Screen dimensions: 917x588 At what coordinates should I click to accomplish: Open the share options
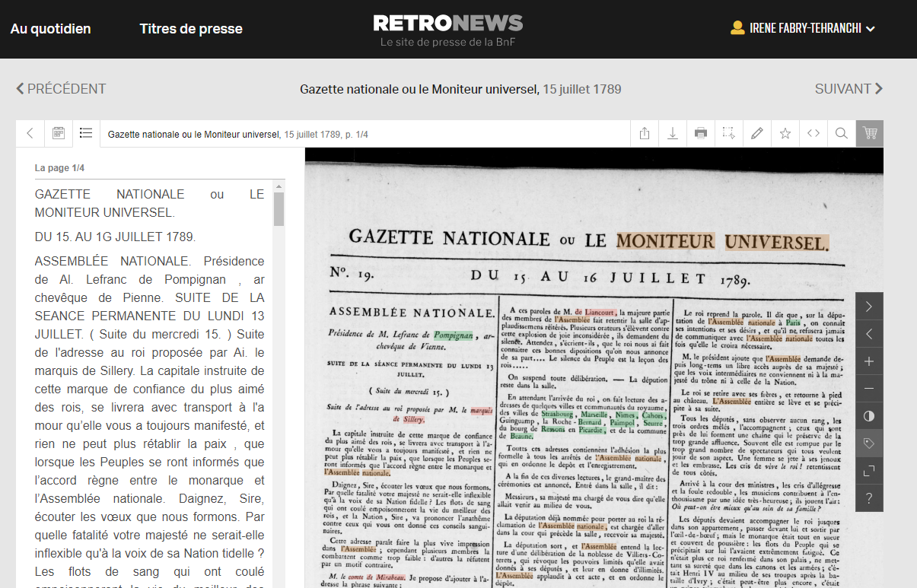point(644,133)
